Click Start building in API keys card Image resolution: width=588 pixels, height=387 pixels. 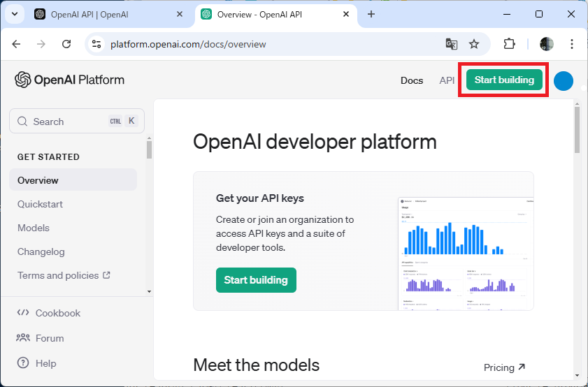pyautogui.click(x=256, y=280)
